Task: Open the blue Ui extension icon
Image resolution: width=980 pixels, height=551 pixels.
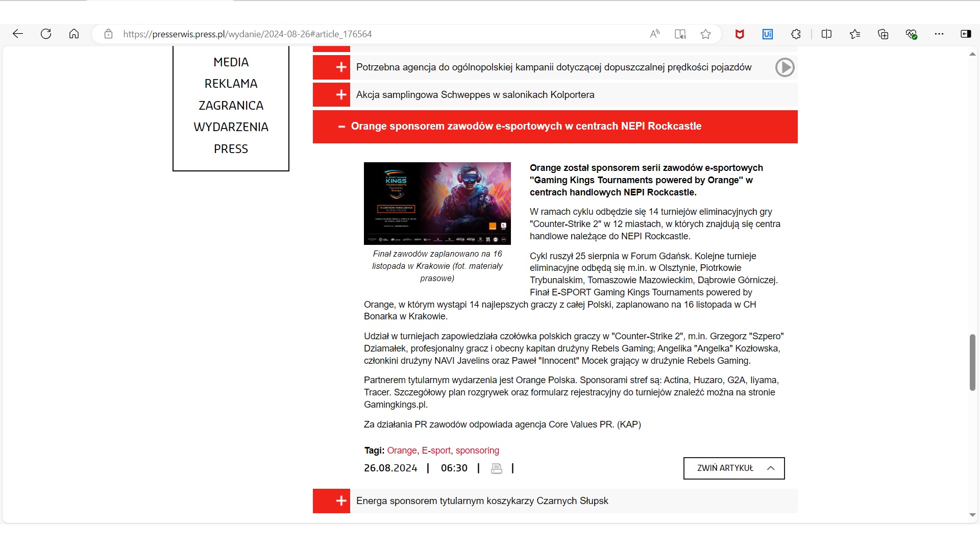Action: click(767, 34)
